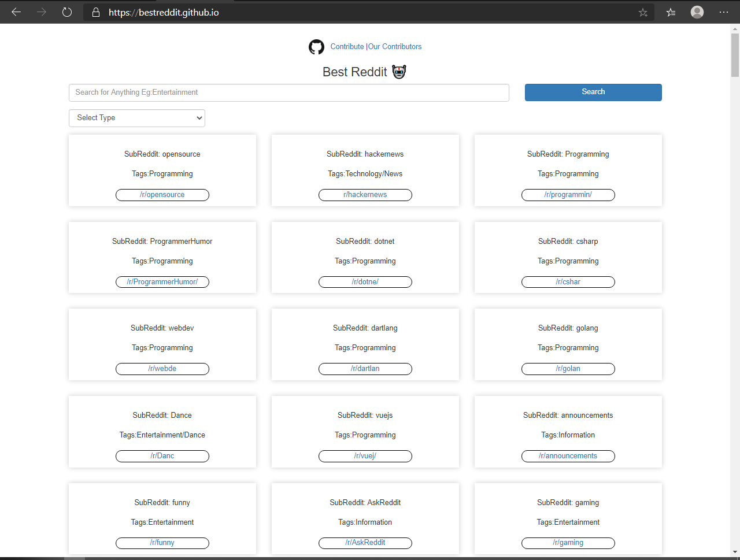
Task: Open the /r/announcements subreddit link
Action: 568,456
